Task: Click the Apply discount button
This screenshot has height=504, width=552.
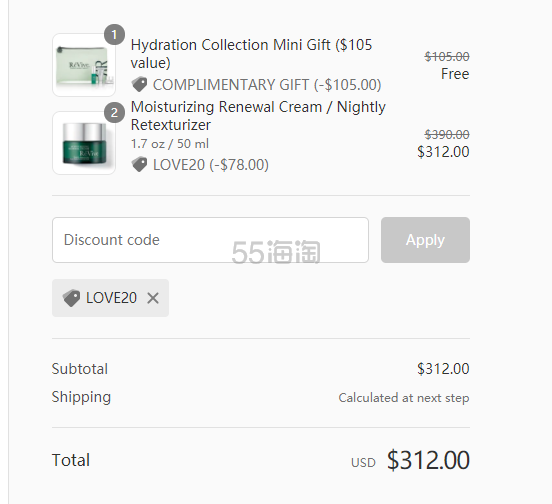Action: (425, 240)
